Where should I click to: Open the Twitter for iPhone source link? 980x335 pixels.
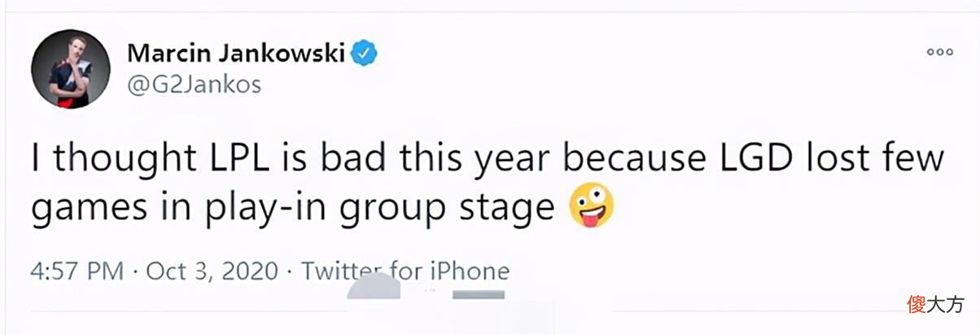point(405,271)
